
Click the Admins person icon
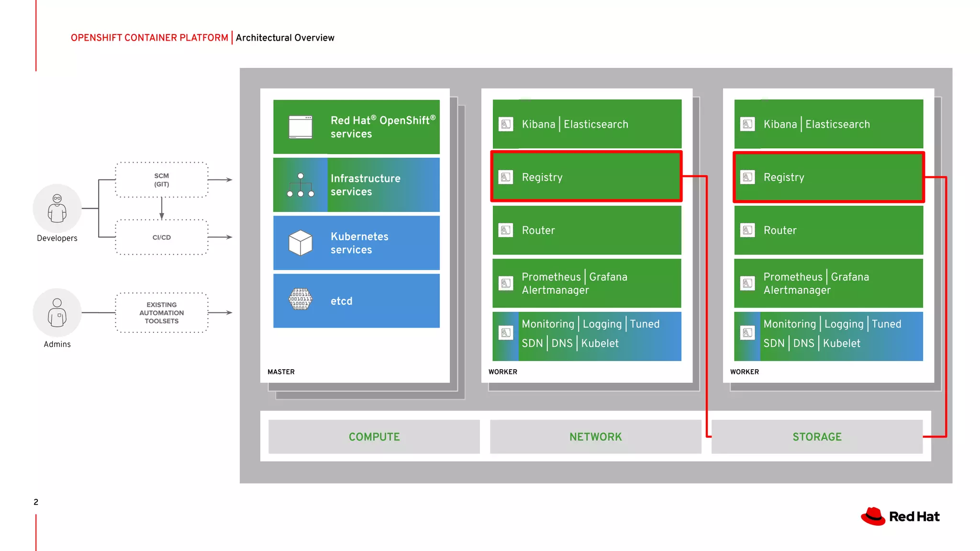[57, 313]
